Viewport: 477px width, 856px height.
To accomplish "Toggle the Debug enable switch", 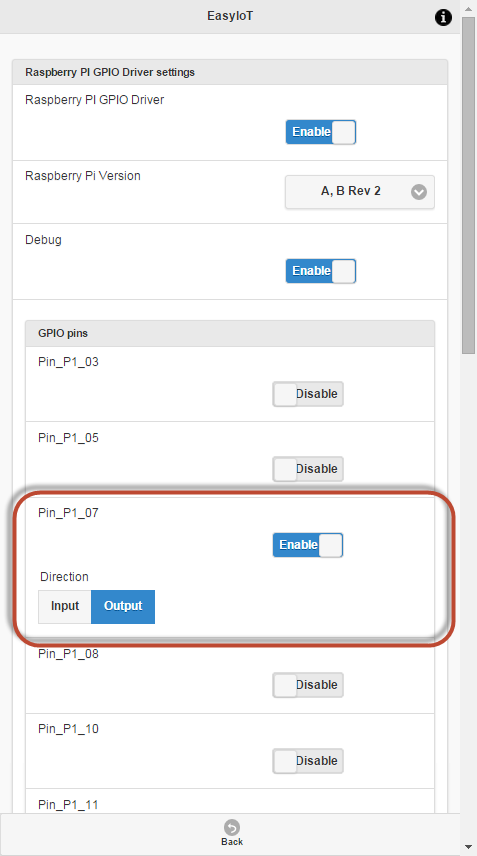I will (x=321, y=271).
